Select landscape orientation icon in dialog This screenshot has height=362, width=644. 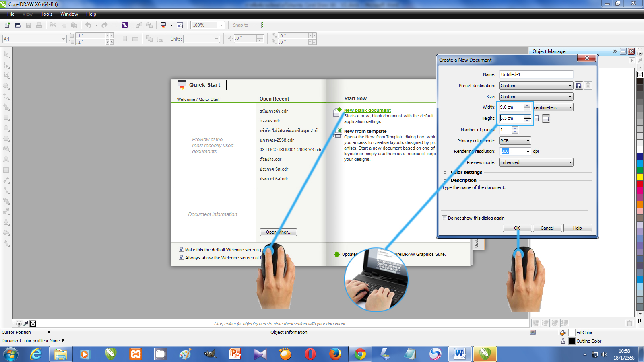(x=546, y=119)
